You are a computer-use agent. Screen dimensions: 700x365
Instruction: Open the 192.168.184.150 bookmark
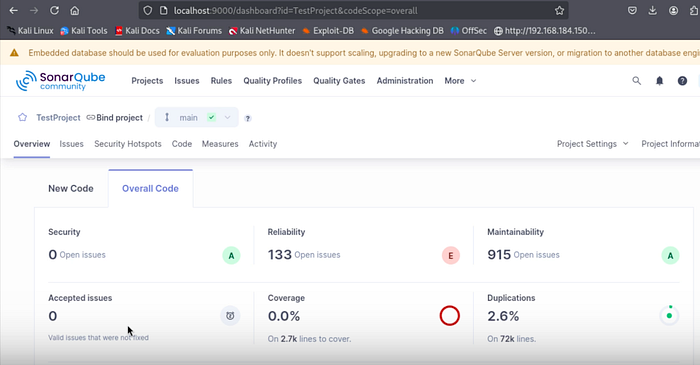(545, 31)
